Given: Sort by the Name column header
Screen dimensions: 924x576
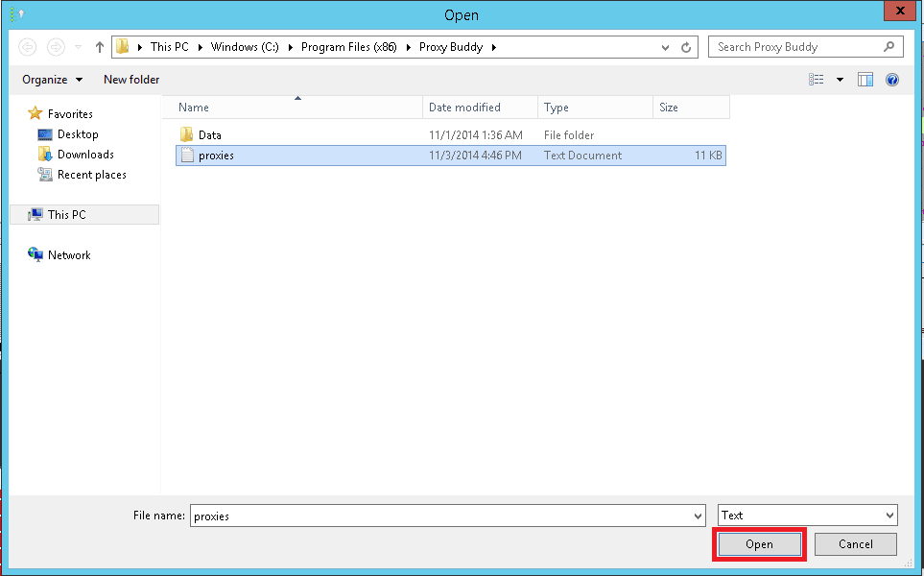Looking at the screenshot, I should pos(293,108).
